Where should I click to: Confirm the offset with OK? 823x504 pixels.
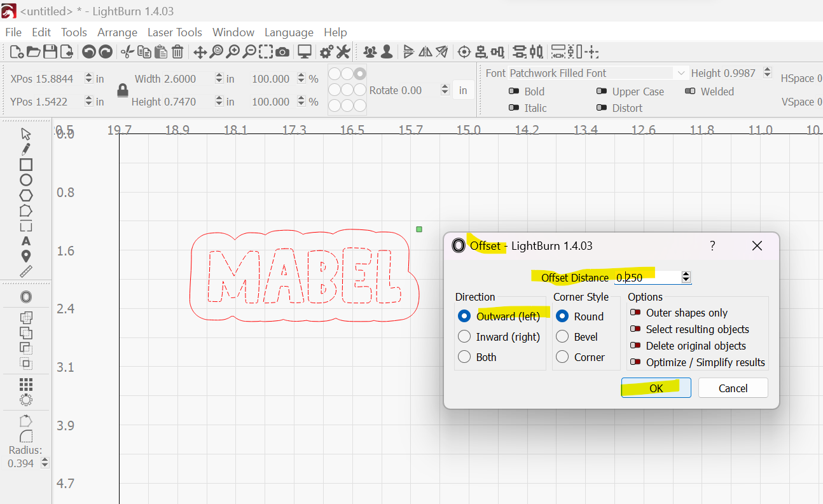(656, 388)
